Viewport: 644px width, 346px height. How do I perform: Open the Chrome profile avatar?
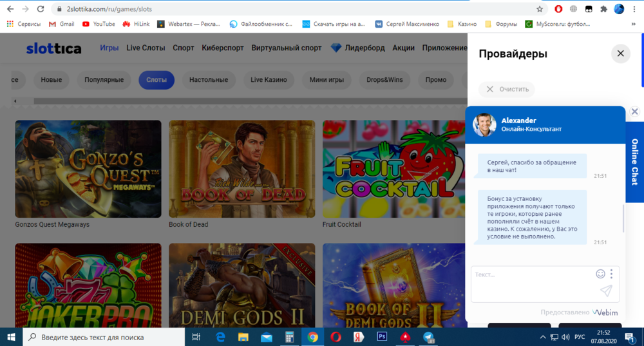[x=619, y=9]
